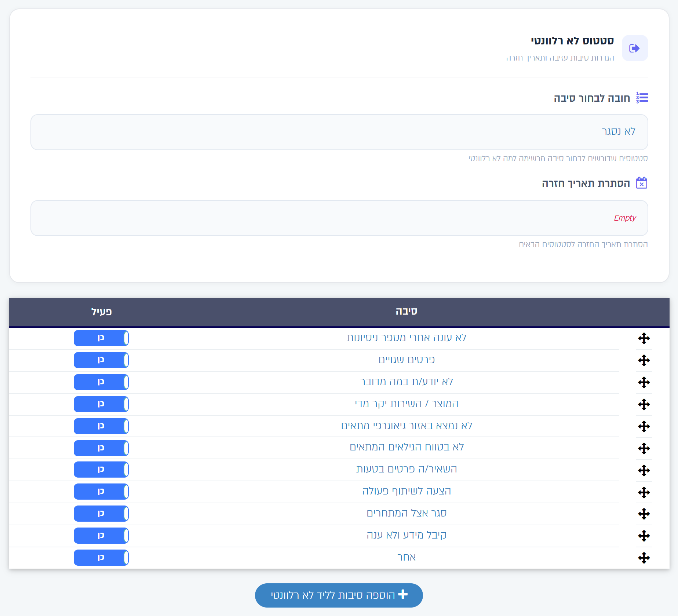The width and height of the screenshot is (678, 616).
Task: Disable the reason הצעה לשיתוף פעולה
Action: tap(101, 492)
